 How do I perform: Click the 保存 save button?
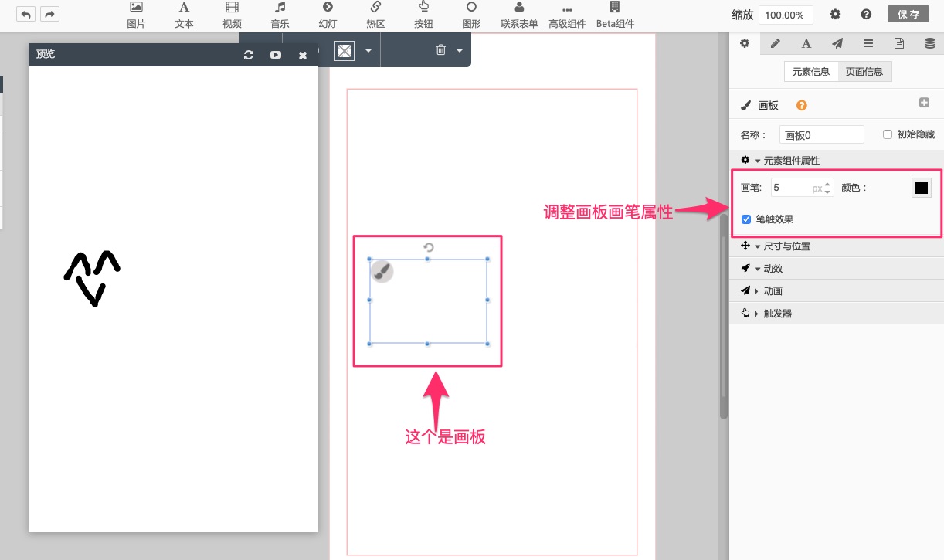pos(908,15)
